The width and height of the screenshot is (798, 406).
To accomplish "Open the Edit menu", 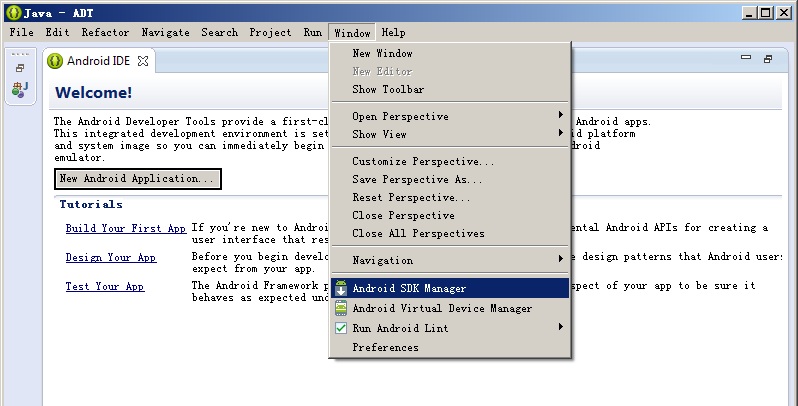I will pyautogui.click(x=58, y=33).
